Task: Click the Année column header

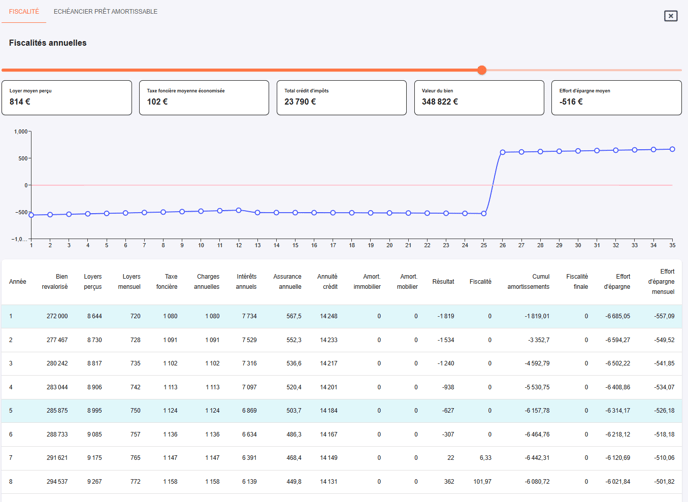Action: 18,282
